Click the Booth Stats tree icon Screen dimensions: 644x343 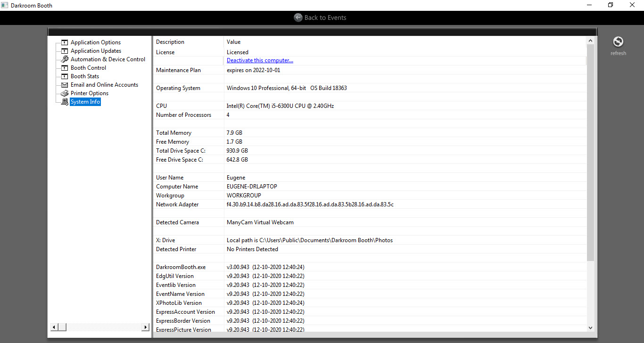pos(65,76)
